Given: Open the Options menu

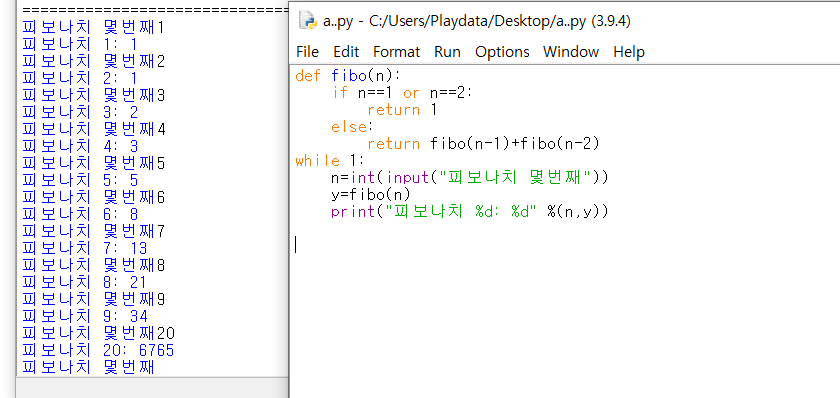Looking at the screenshot, I should coord(502,52).
